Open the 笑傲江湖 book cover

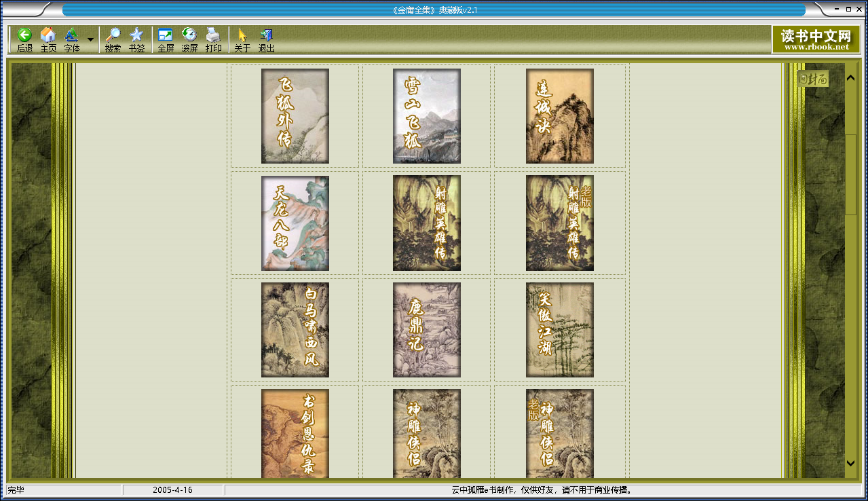tap(560, 330)
